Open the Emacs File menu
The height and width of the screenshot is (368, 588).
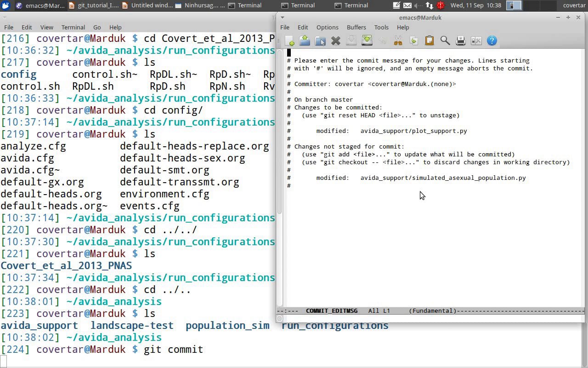[285, 27]
